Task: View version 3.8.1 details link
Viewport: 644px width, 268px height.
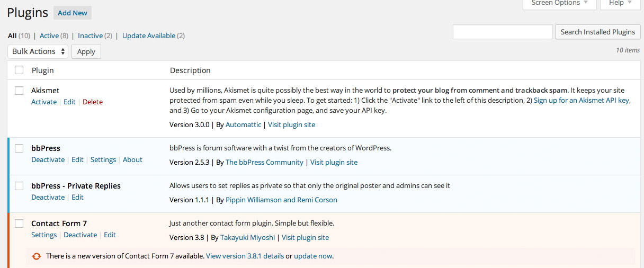Action: pos(245,256)
